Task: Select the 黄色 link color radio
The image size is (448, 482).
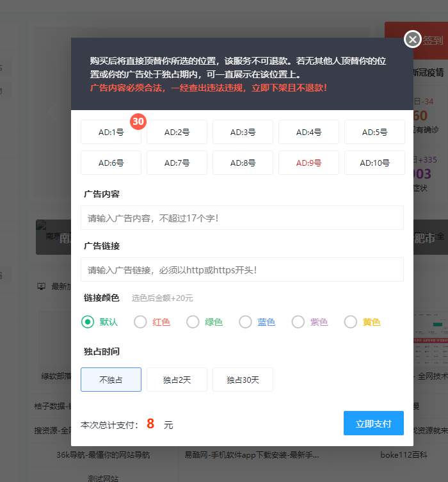Action: [350, 322]
